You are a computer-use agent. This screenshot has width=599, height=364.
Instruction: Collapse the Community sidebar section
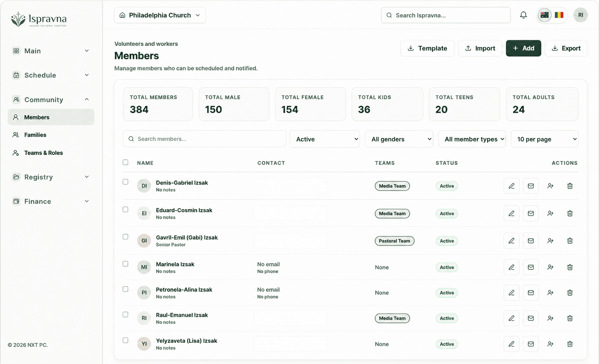pyautogui.click(x=51, y=100)
